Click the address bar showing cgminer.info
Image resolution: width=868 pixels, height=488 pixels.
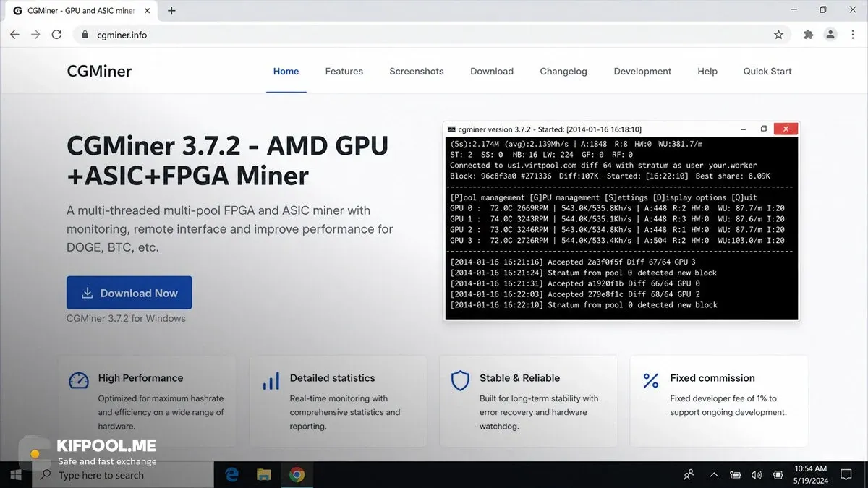click(x=431, y=34)
